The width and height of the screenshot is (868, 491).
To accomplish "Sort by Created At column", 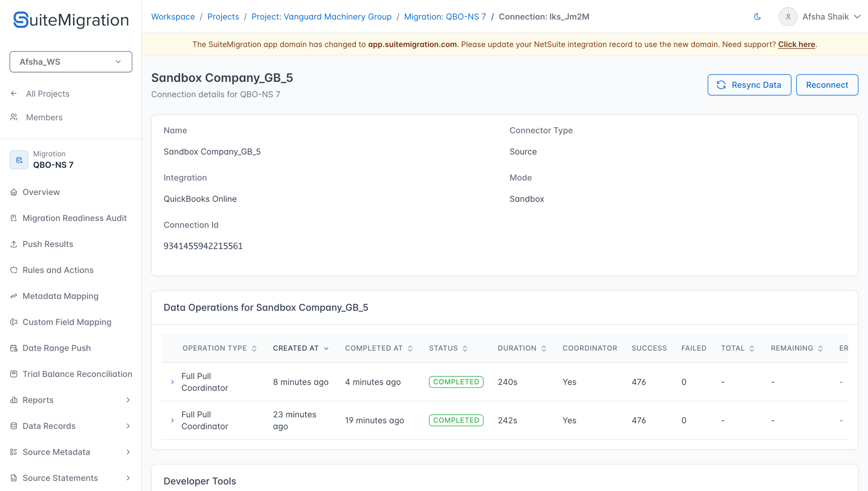I will [301, 348].
